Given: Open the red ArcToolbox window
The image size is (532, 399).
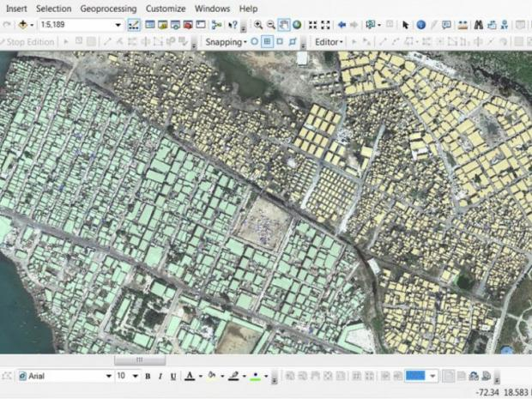Looking at the screenshot, I should tap(188, 25).
